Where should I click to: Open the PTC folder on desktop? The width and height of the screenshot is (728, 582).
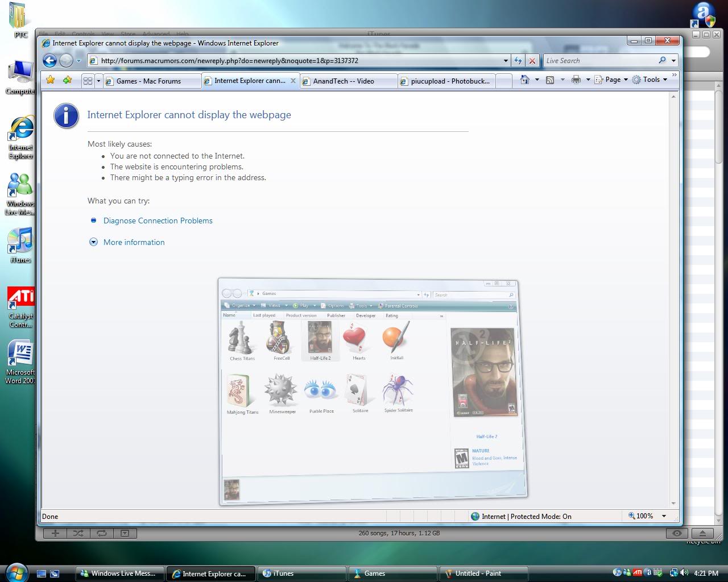click(19, 20)
